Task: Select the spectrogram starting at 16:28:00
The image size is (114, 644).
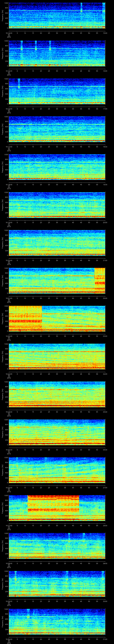Action: click(x=57, y=546)
